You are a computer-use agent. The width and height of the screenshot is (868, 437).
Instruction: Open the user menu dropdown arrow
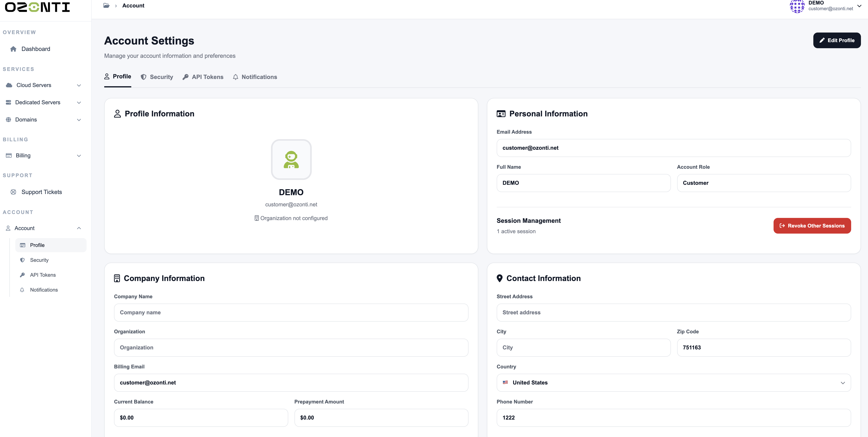pyautogui.click(x=859, y=6)
